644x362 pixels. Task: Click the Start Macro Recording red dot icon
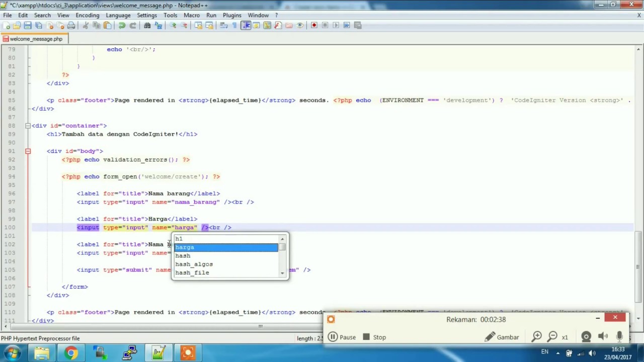pyautogui.click(x=314, y=26)
